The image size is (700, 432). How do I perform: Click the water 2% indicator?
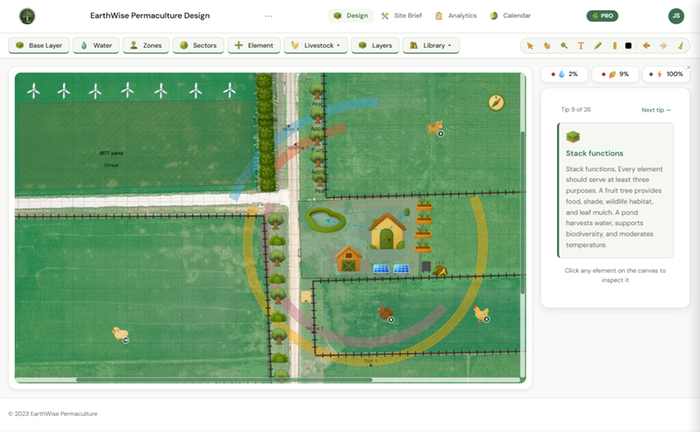point(564,74)
